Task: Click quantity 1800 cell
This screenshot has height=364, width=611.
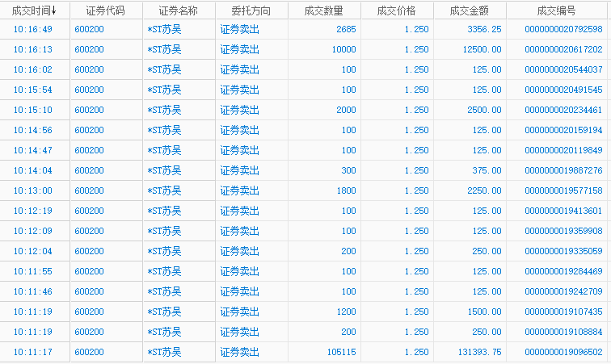Action: coord(346,190)
